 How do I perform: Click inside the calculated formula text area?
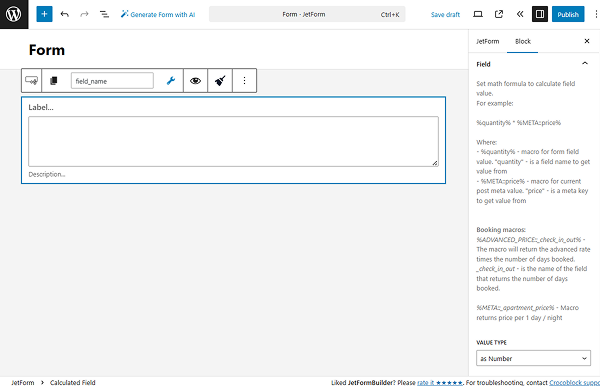pos(233,142)
